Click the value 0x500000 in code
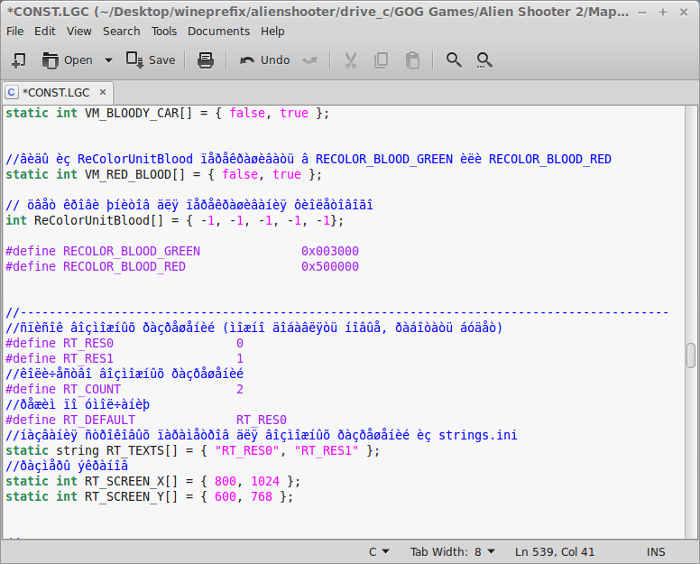 coord(330,267)
